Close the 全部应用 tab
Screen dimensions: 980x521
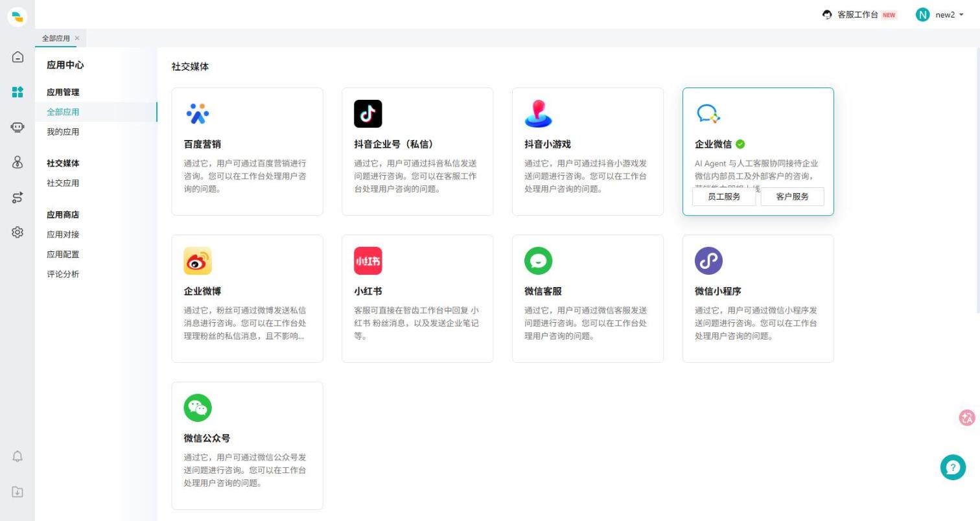click(77, 38)
